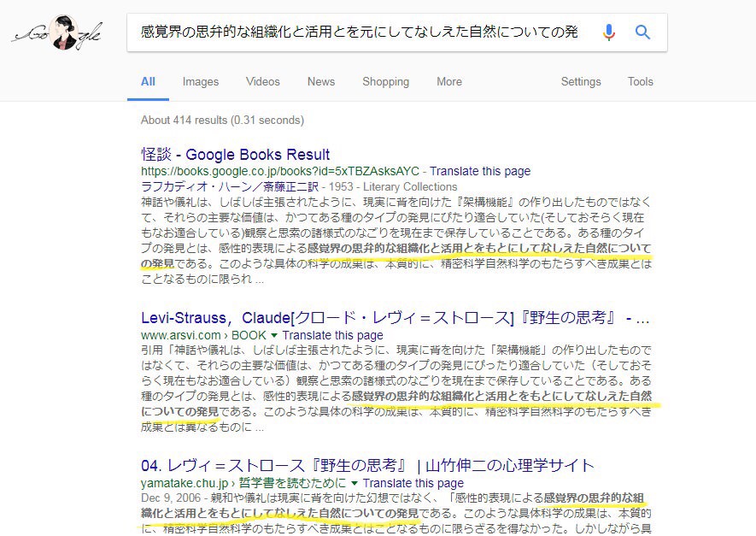This screenshot has height=536, width=756.
Task: Translate the arsvi.com result page
Action: click(332, 335)
